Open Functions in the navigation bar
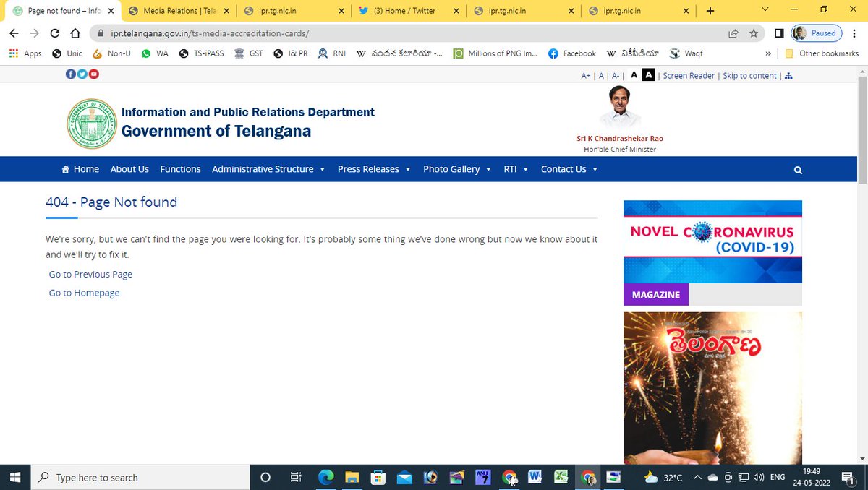The width and height of the screenshot is (868, 490). point(180,169)
